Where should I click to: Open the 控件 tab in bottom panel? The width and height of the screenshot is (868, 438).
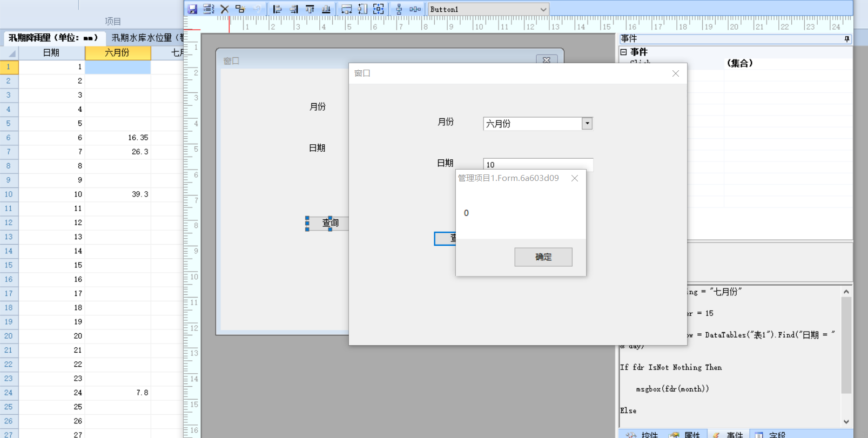[643, 434]
